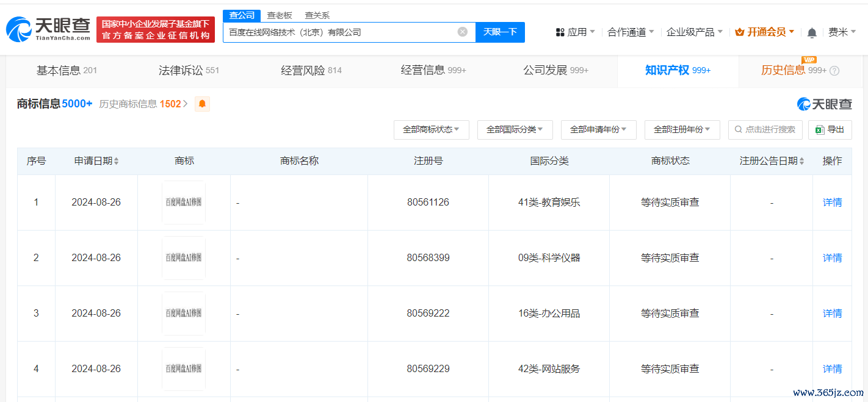Open the 应用 dropdown menu
The height and width of the screenshot is (402, 868).
pos(575,32)
